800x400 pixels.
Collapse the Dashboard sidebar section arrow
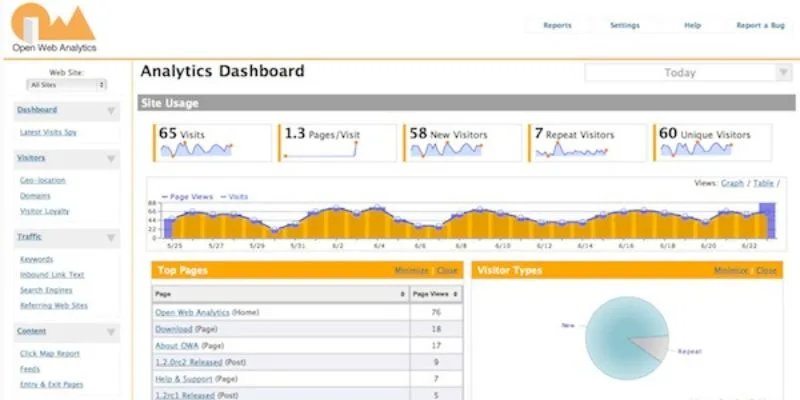(111, 111)
